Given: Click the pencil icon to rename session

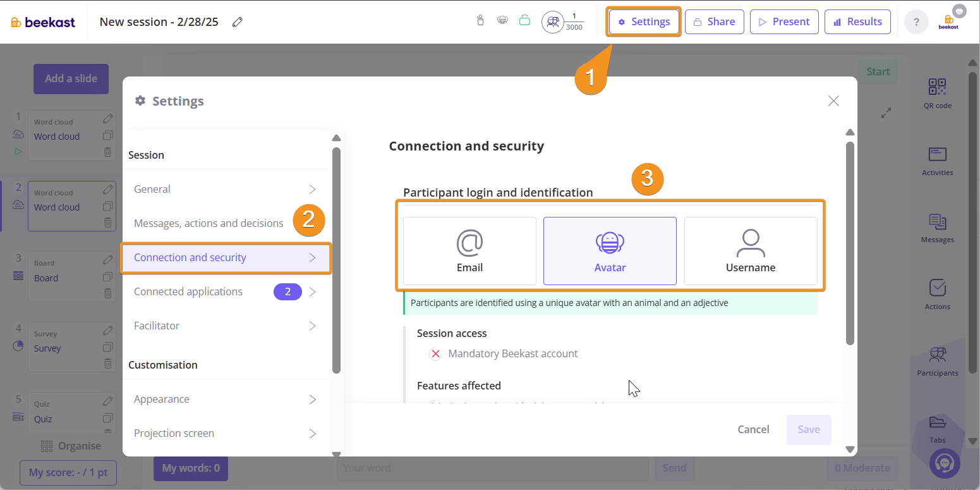Looking at the screenshot, I should pos(238,22).
